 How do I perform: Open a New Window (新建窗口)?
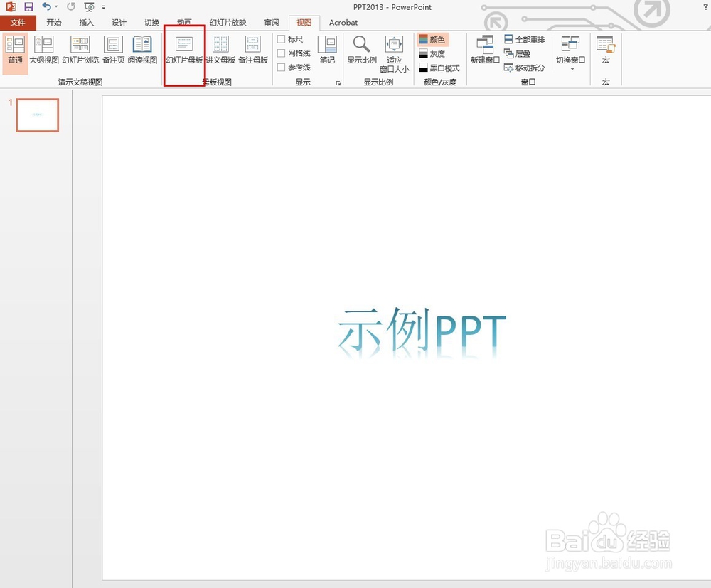pyautogui.click(x=485, y=50)
